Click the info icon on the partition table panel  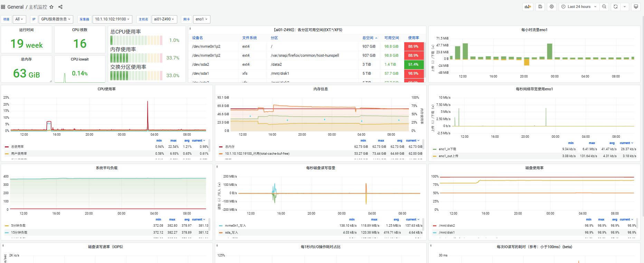tap(190, 28)
